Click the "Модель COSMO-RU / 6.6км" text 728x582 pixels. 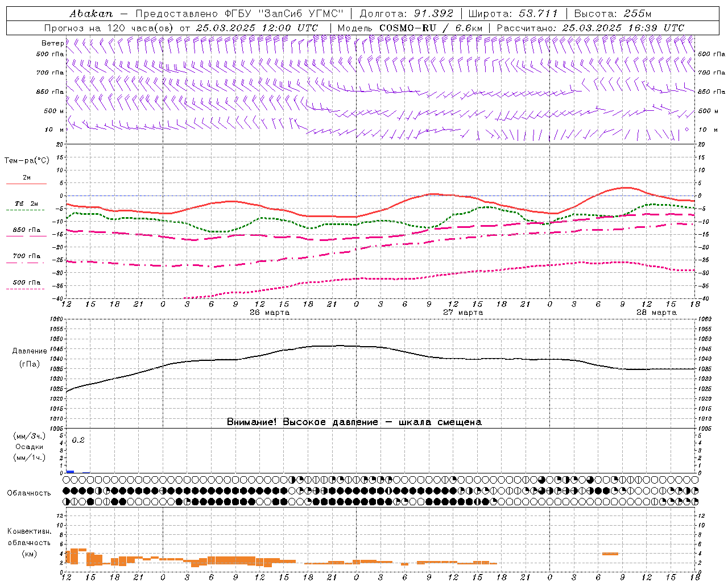[410, 28]
